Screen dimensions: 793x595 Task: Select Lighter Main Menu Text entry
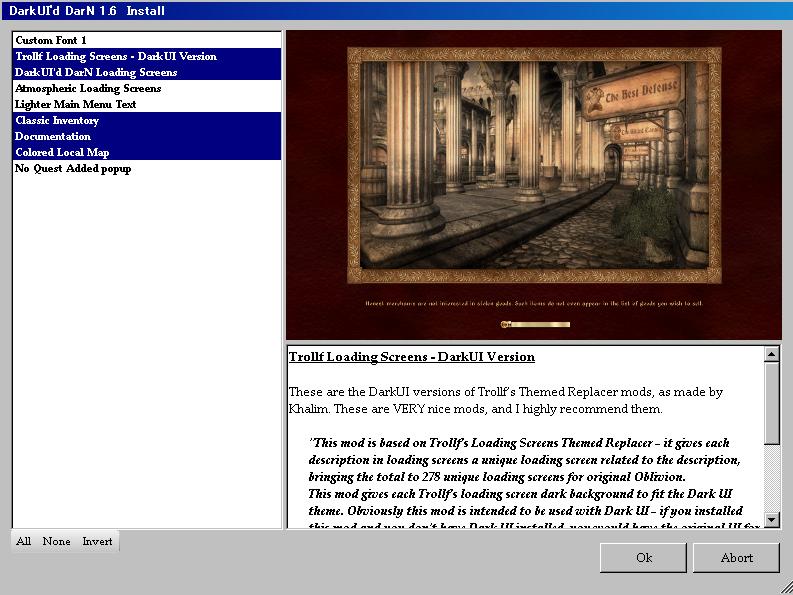click(147, 104)
